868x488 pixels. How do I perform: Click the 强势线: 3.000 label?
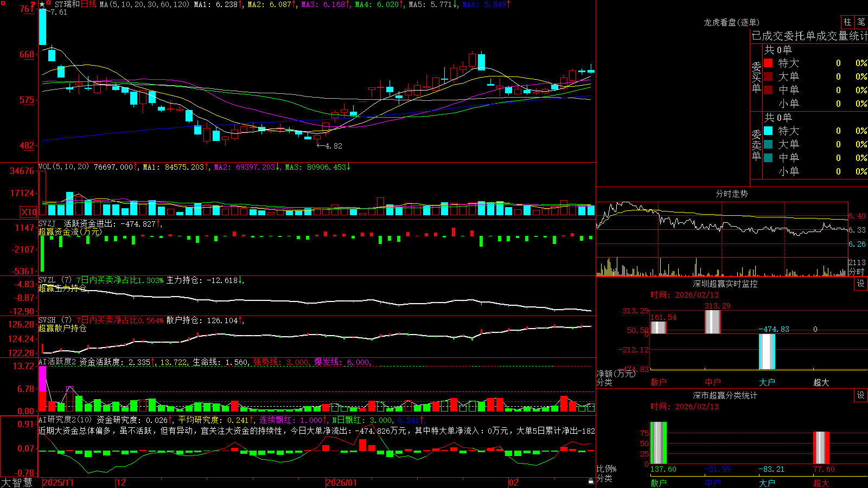[281, 362]
